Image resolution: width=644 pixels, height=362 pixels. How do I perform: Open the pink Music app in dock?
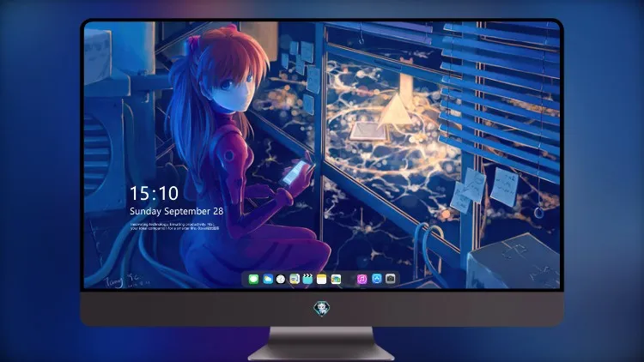click(x=361, y=280)
